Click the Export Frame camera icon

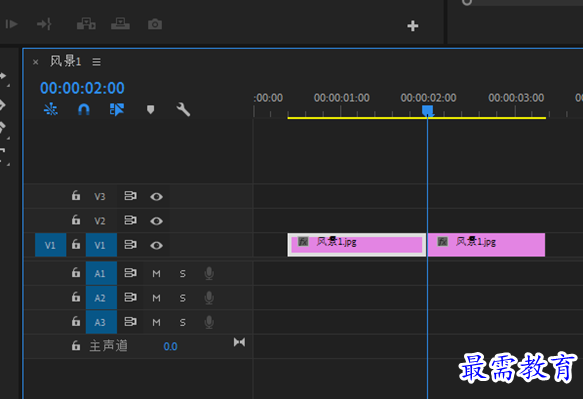click(x=155, y=25)
